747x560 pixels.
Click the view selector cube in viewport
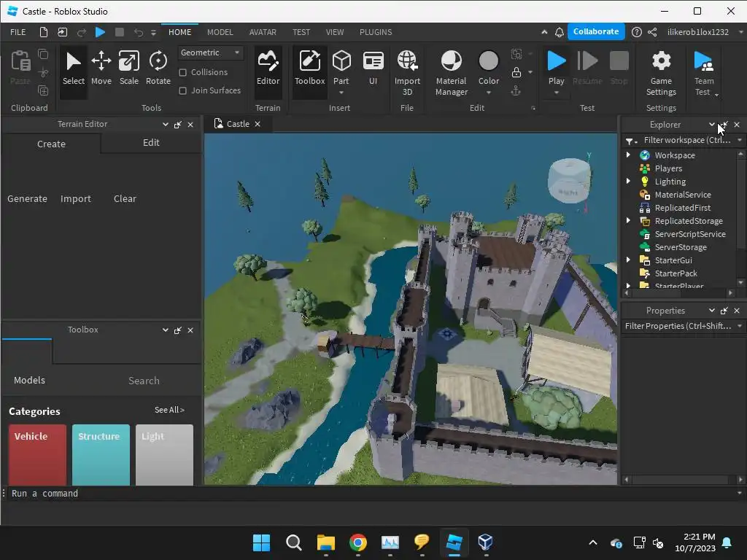click(569, 181)
